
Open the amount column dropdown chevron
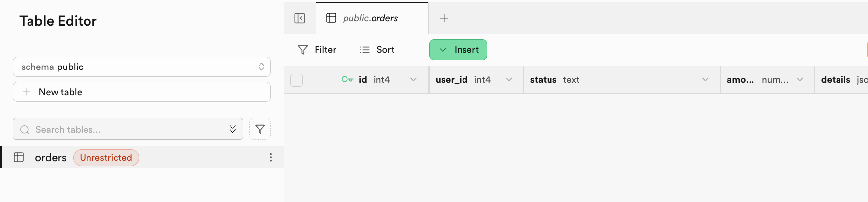(x=800, y=79)
